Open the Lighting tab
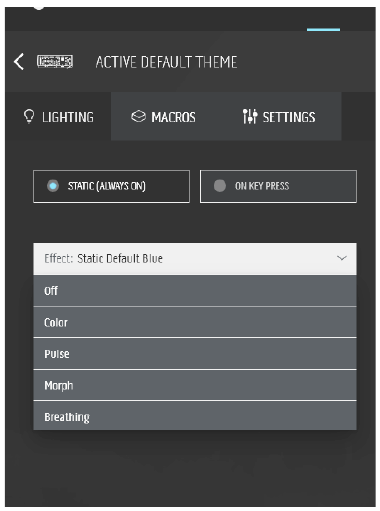The image size is (380, 511). [x=58, y=117]
